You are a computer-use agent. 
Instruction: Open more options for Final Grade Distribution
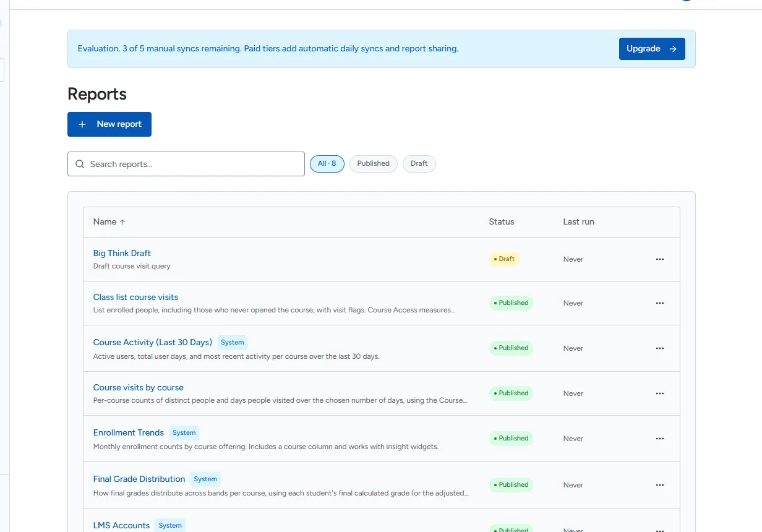tap(659, 485)
